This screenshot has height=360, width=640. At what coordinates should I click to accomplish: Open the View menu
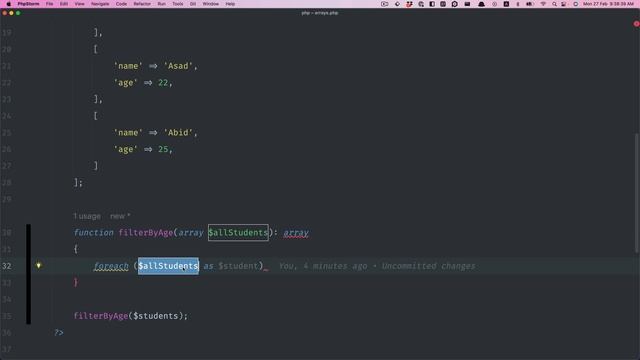click(x=79, y=4)
